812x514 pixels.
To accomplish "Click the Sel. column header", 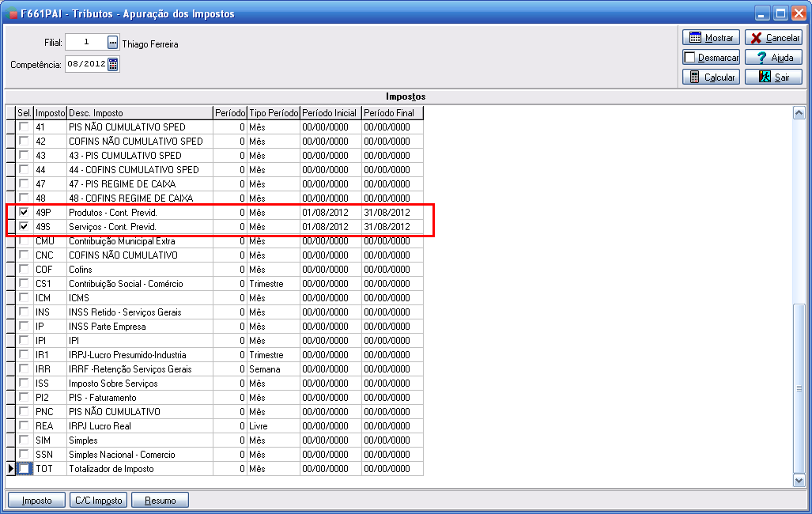I will tap(25, 113).
